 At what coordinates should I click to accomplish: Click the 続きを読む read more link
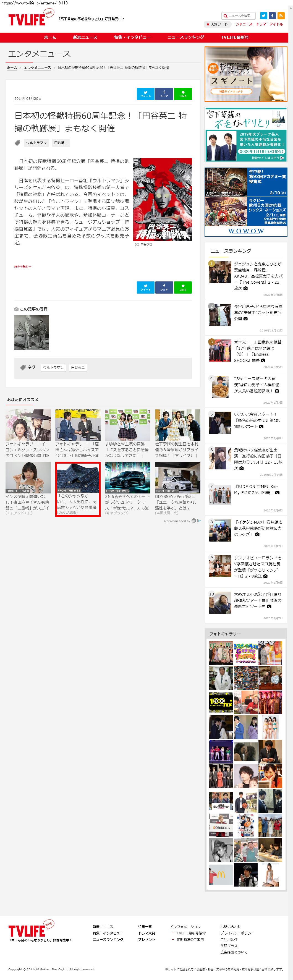point(23,266)
